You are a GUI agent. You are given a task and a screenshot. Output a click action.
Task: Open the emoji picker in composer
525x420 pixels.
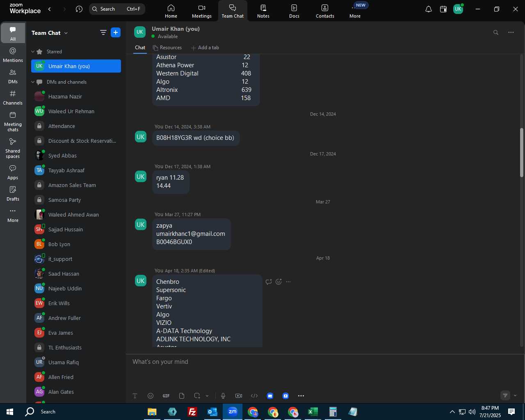pyautogui.click(x=151, y=396)
